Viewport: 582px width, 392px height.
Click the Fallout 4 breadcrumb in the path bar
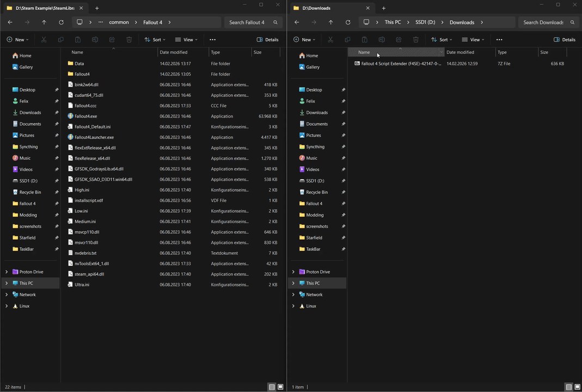click(x=152, y=22)
